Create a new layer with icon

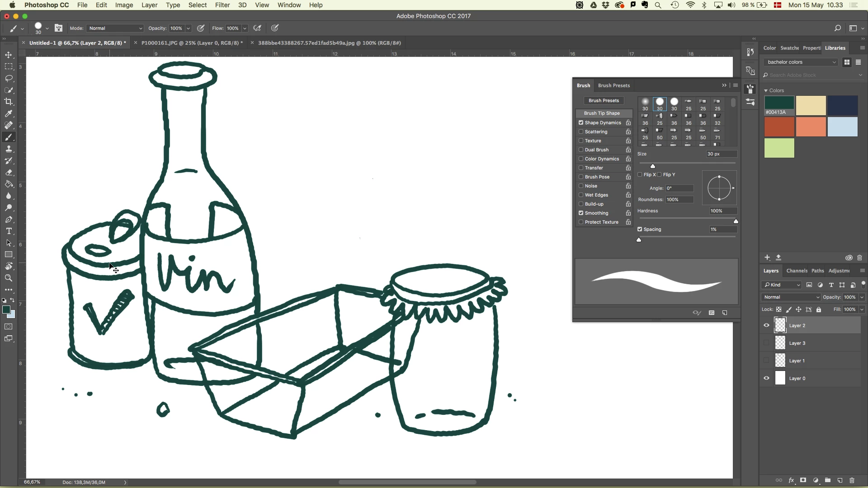point(840,480)
